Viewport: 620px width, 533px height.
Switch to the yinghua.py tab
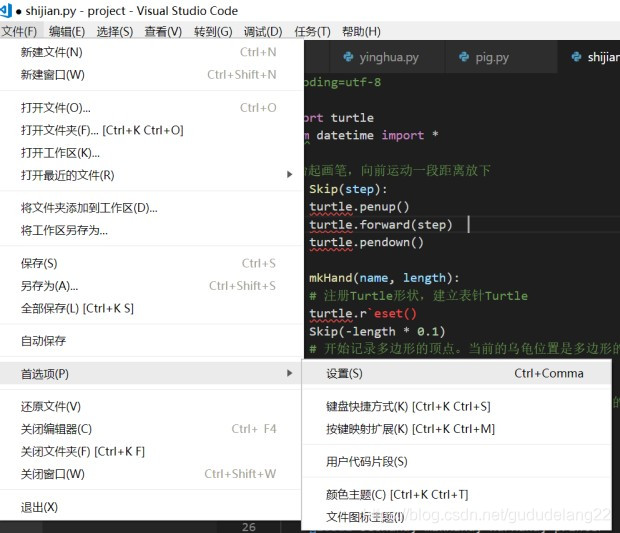click(x=387, y=58)
